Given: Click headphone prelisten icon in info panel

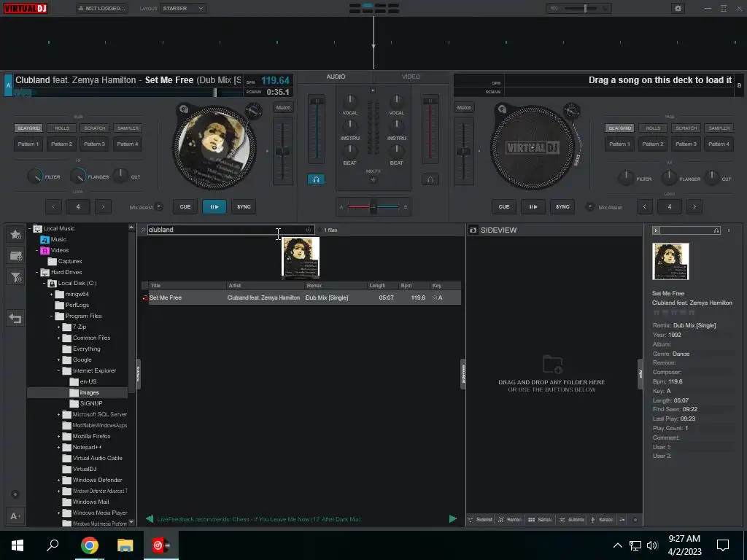Looking at the screenshot, I should 716,230.
